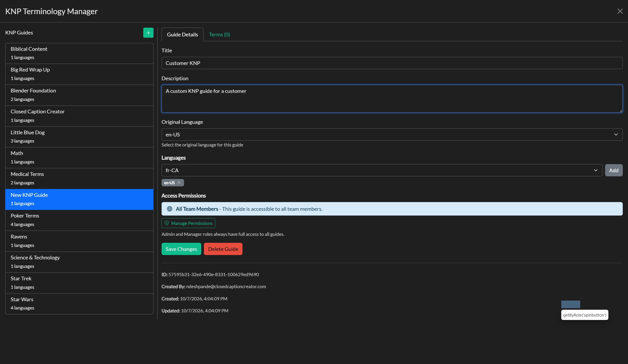
Task: Close the KNP Terminology Manager dialog
Action: tap(620, 11)
